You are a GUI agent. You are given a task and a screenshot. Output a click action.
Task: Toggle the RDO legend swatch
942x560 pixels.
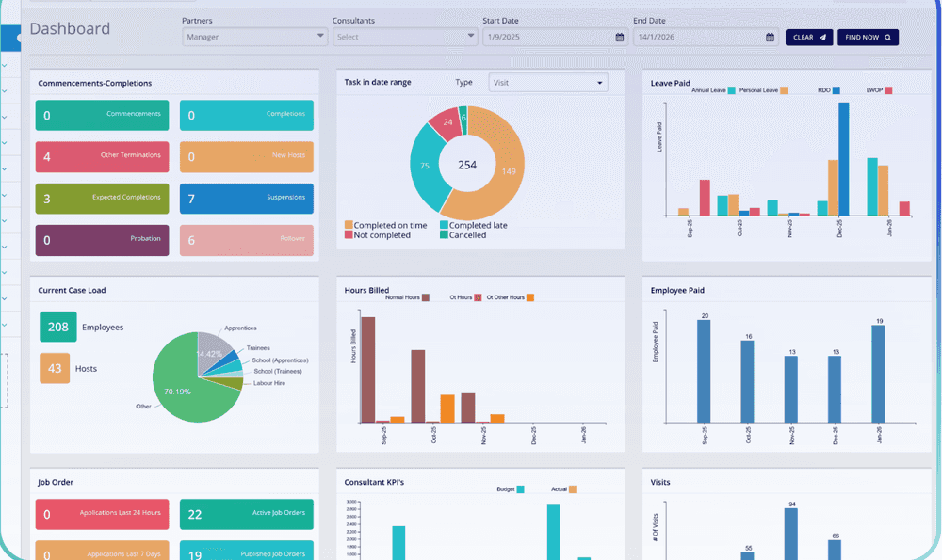[836, 90]
